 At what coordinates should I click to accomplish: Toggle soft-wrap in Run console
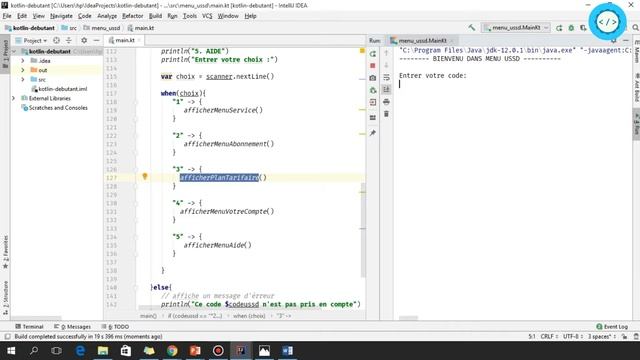[x=386, y=78]
